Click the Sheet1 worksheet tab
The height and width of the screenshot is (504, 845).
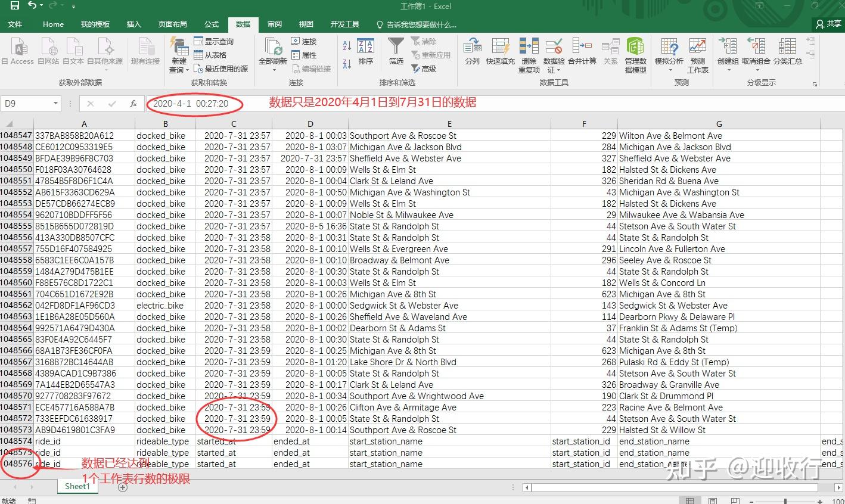77,486
